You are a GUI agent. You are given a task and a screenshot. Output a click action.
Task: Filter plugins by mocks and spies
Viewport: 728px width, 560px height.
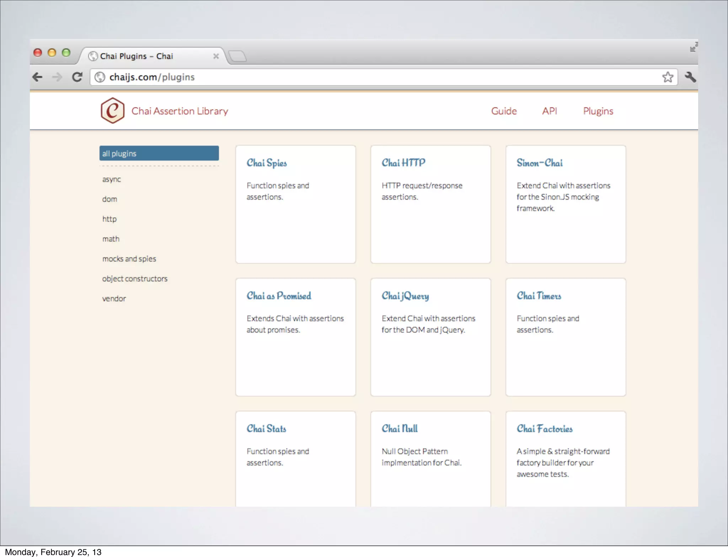129,259
